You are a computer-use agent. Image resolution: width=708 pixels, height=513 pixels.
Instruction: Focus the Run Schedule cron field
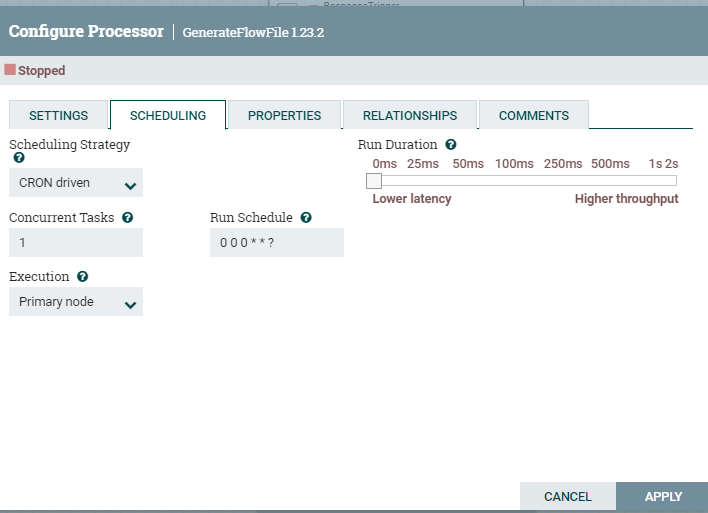pos(277,243)
